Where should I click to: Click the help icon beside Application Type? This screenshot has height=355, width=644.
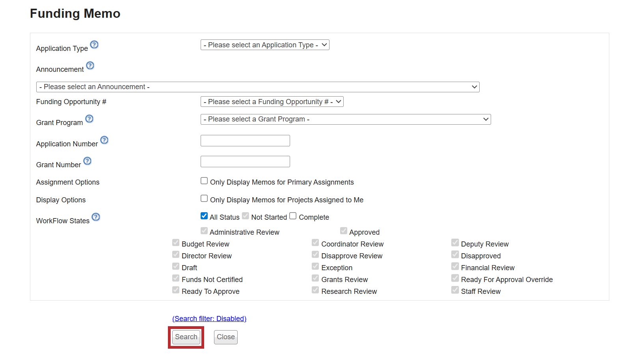pyautogui.click(x=94, y=45)
